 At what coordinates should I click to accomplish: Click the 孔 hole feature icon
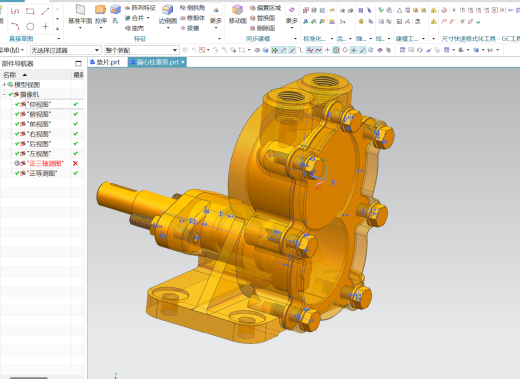click(115, 10)
